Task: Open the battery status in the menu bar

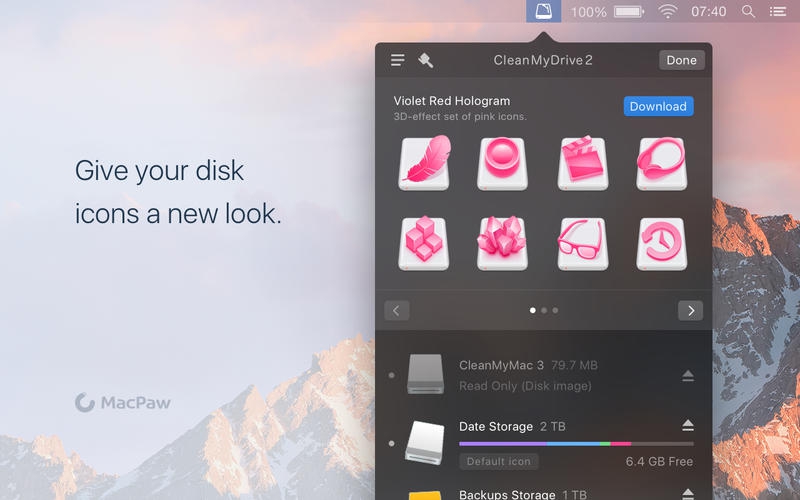Action: coord(629,11)
